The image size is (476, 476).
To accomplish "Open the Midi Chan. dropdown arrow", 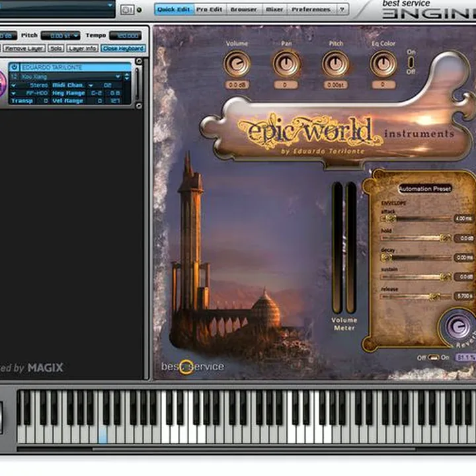I will (x=91, y=85).
